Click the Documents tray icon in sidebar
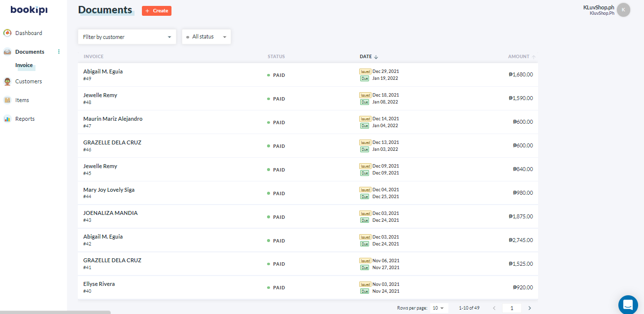Viewport: 644px width, 314px height. pos(7,52)
